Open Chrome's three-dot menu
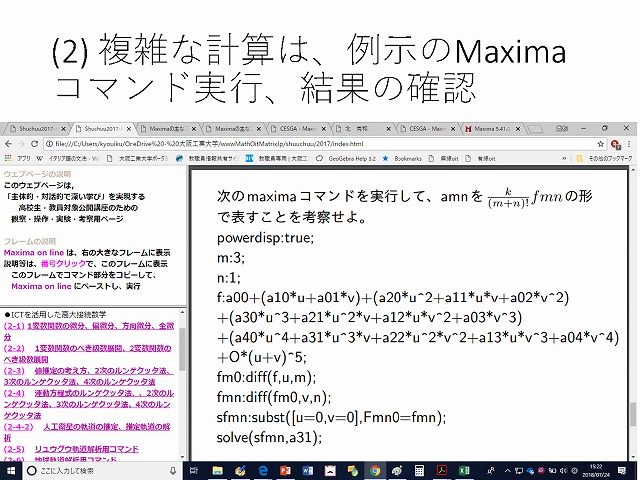The image size is (640, 480). 629,144
